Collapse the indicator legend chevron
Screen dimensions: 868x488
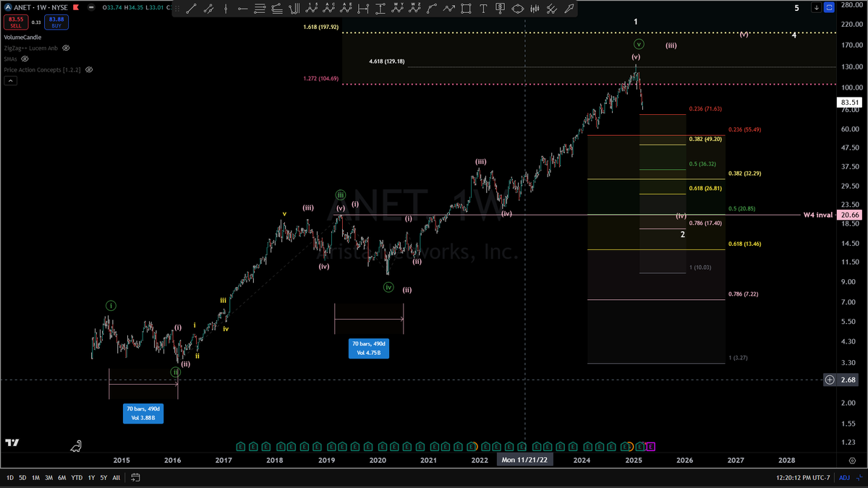pyautogui.click(x=11, y=81)
